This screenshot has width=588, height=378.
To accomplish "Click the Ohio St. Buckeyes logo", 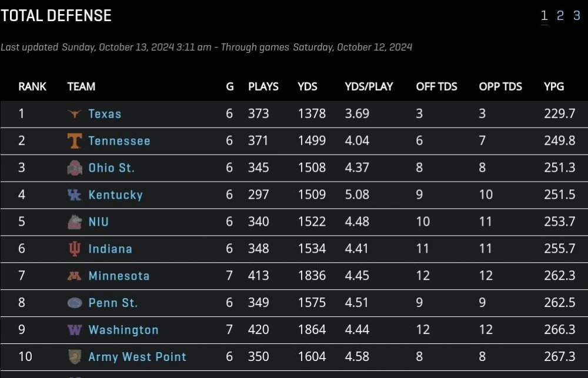I will (x=75, y=168).
